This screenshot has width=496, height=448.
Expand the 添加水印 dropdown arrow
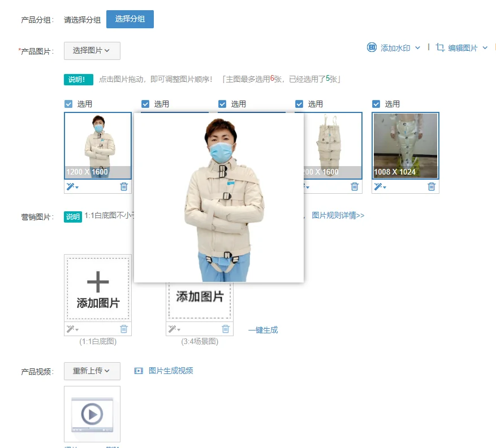pos(417,48)
